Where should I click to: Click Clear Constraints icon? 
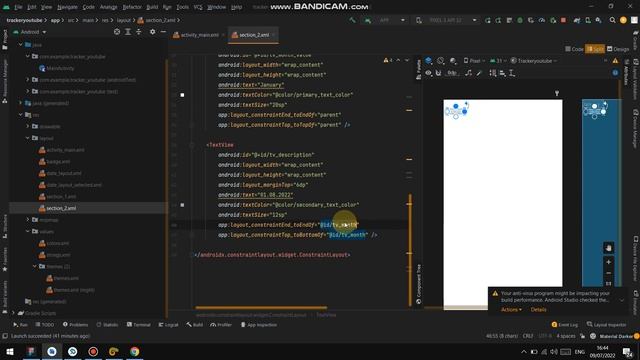(x=468, y=73)
